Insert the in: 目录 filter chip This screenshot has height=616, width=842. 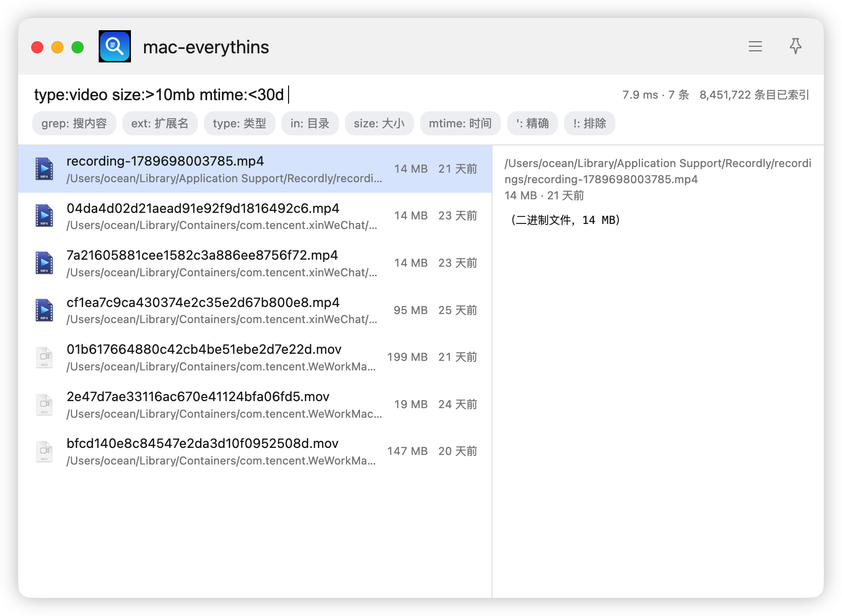coord(310,123)
